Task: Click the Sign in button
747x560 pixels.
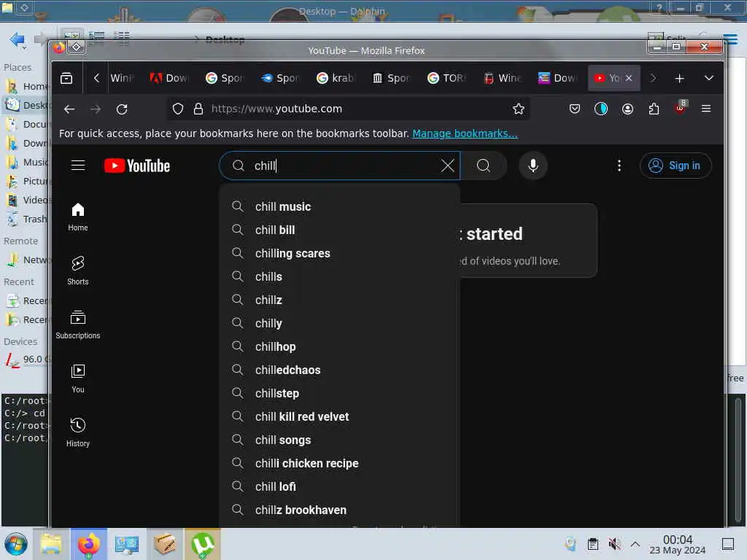Action: (676, 166)
